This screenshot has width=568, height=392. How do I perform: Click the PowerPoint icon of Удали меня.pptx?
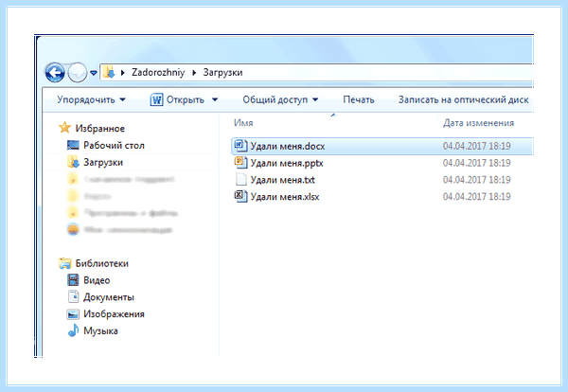[240, 163]
